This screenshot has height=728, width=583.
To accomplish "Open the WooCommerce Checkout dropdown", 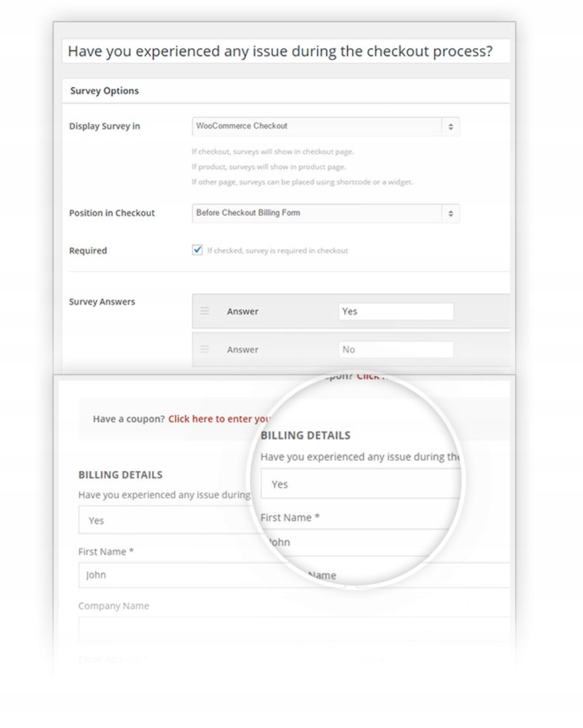I will [317, 126].
